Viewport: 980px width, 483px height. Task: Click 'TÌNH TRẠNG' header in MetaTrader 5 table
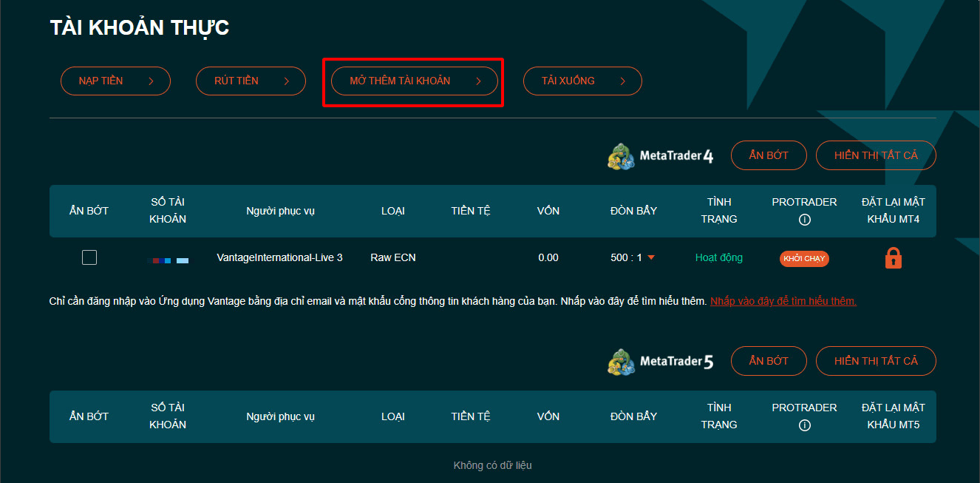[x=719, y=416]
